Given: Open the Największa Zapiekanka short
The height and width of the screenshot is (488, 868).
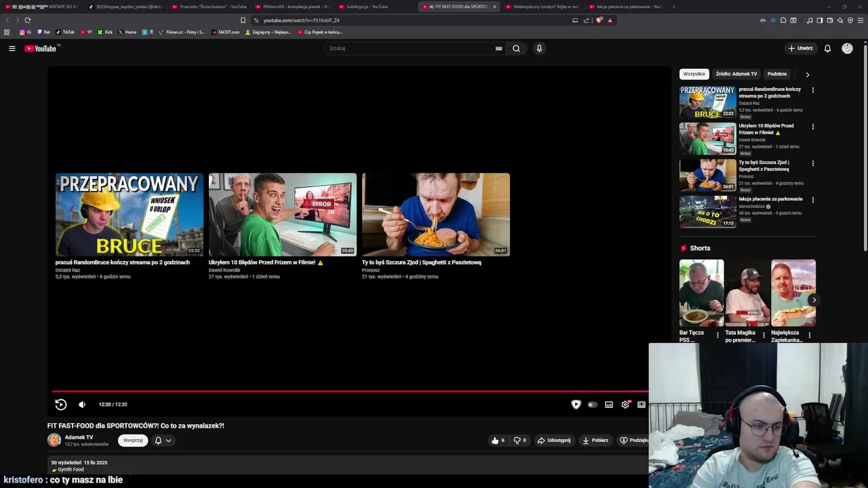Looking at the screenshot, I should coord(793,293).
